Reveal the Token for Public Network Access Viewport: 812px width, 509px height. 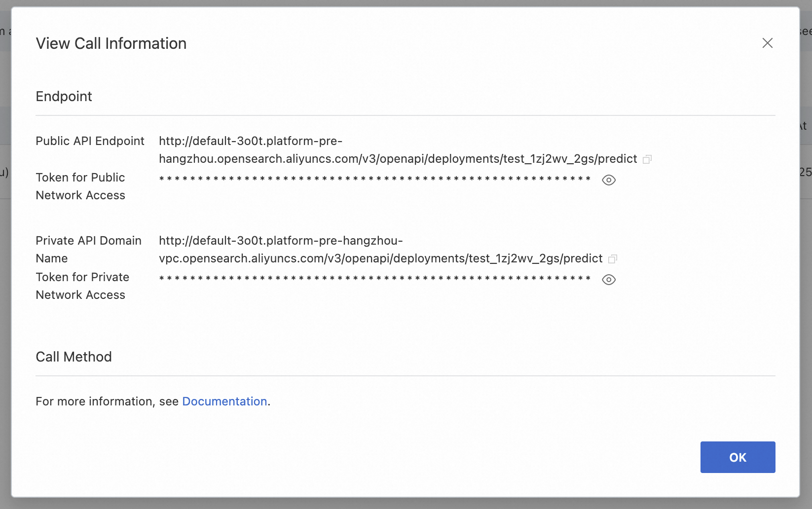(609, 180)
